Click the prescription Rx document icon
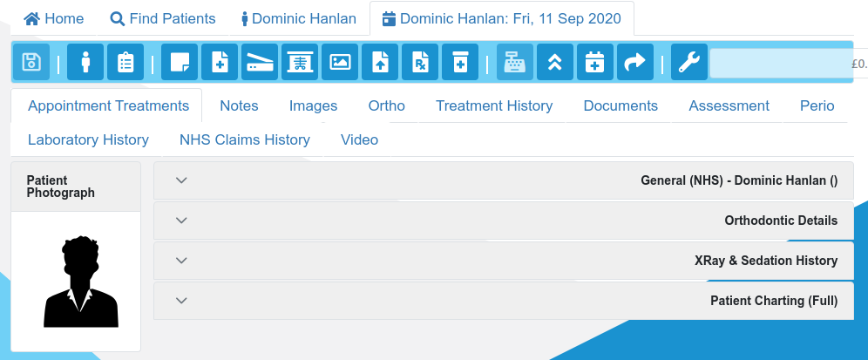 (420, 62)
